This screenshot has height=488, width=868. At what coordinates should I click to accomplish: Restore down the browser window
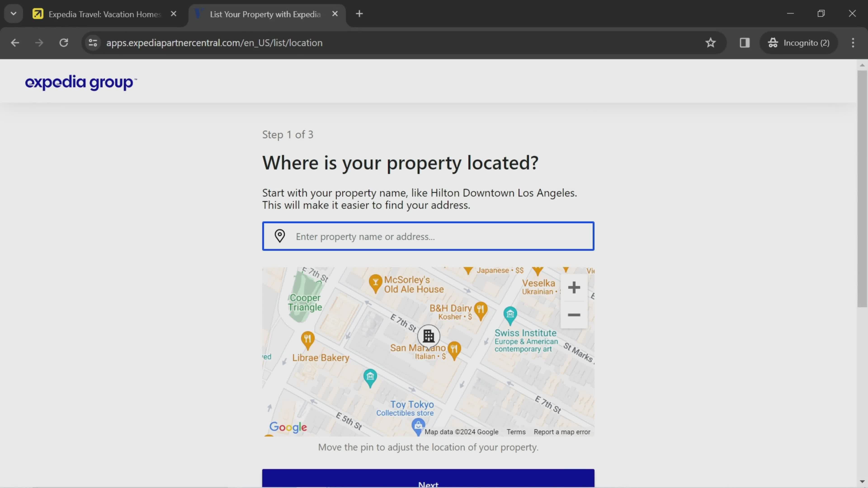[821, 14]
